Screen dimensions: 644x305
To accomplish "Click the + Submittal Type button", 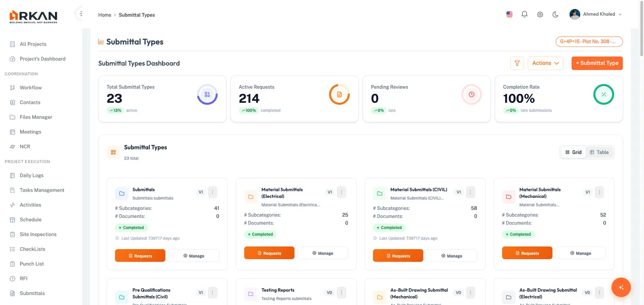I will (597, 63).
